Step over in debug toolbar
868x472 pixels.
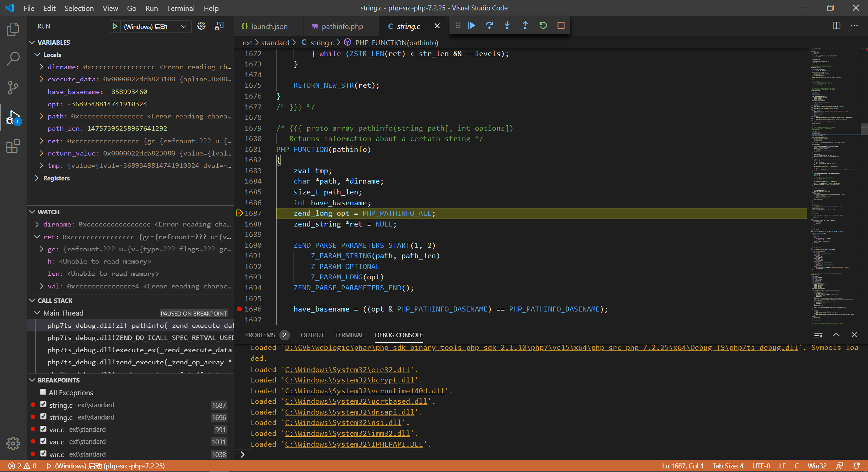(x=489, y=25)
